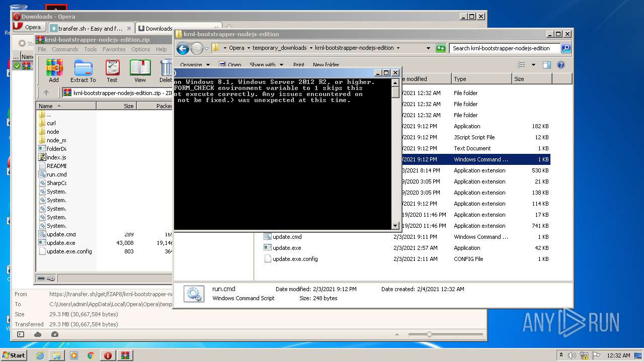Image resolution: width=644 pixels, height=362 pixels.
Task: Open Chrome from the taskbar
Action: [x=91, y=355]
